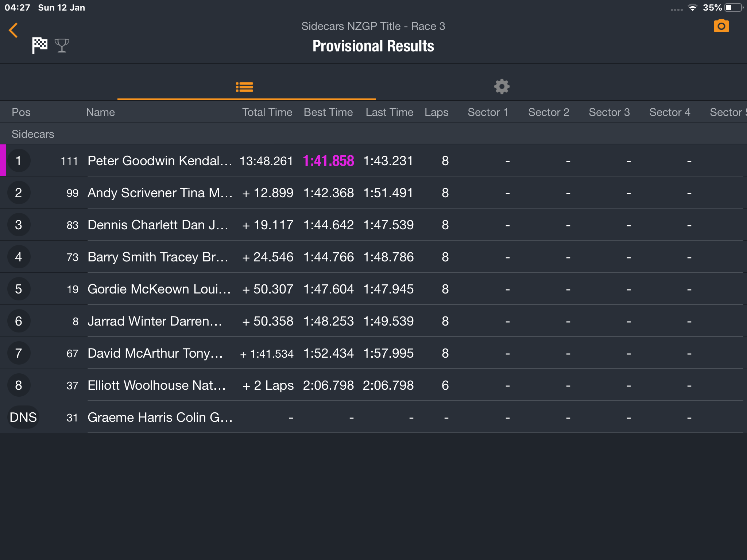The height and width of the screenshot is (560, 747).
Task: Tap the Sector 1 column header
Action: pyautogui.click(x=488, y=112)
